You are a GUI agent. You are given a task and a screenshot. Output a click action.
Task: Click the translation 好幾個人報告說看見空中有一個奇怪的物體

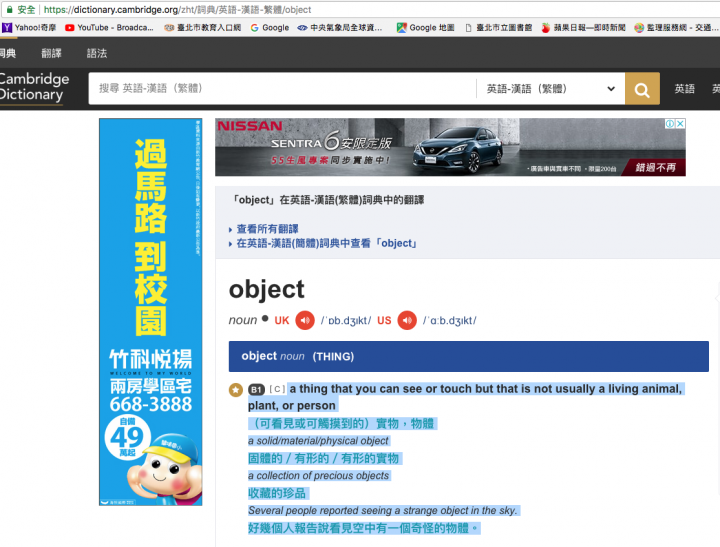coord(363,528)
